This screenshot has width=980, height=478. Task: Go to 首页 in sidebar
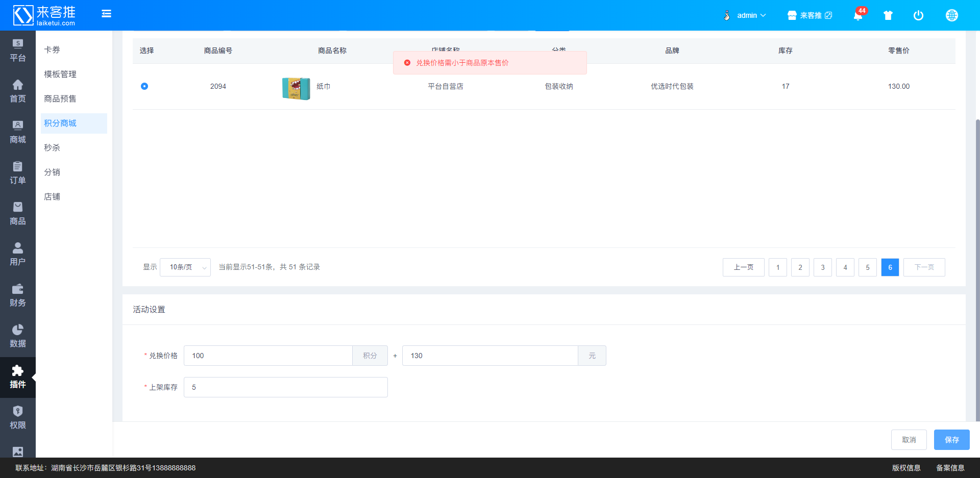click(18, 91)
